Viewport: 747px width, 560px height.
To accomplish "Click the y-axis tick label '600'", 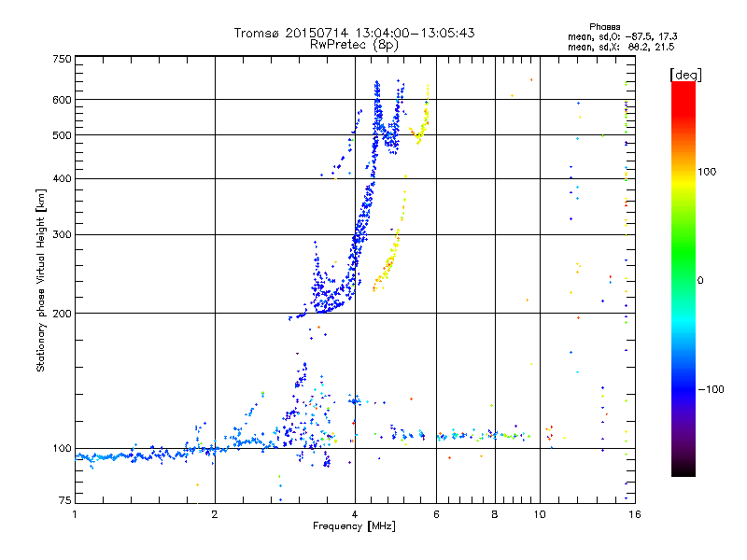I will click(62, 100).
